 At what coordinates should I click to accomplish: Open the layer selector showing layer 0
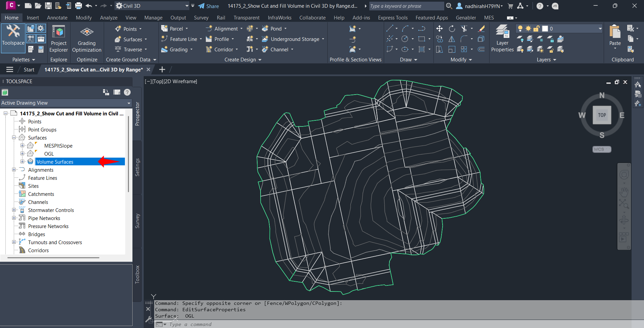tap(600, 29)
